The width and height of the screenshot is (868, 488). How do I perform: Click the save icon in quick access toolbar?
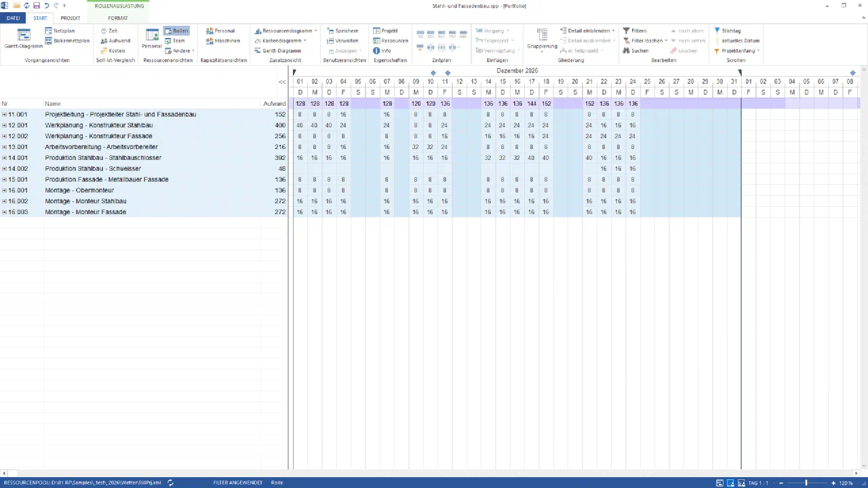tap(37, 5)
